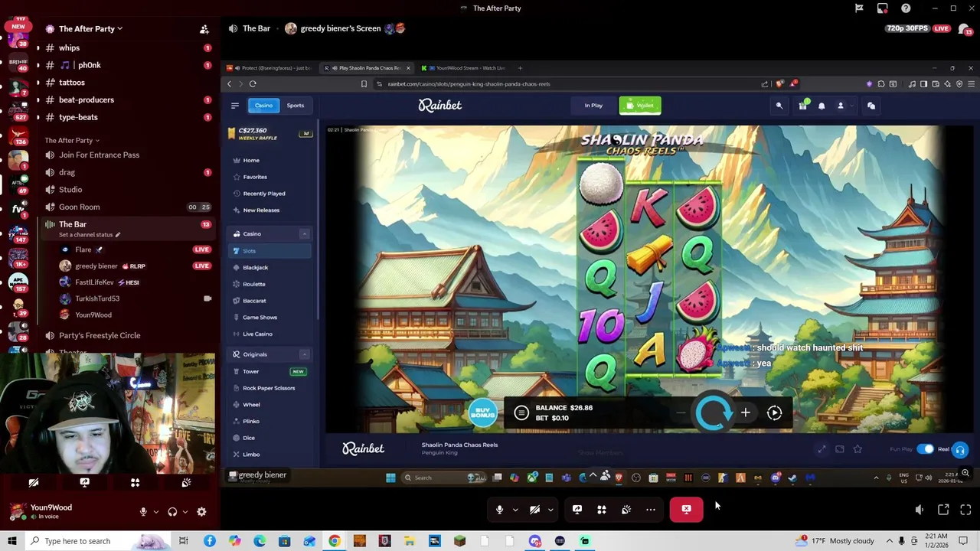The height and width of the screenshot is (551, 980).
Task: Click share screen icon in call bar
Action: coord(577,510)
